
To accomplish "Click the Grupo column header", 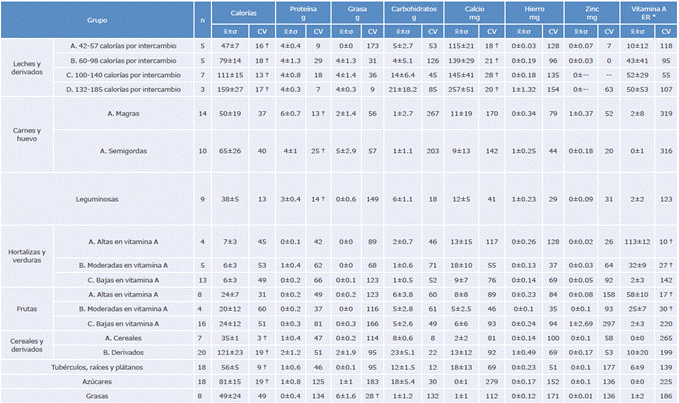I will (97, 18).
